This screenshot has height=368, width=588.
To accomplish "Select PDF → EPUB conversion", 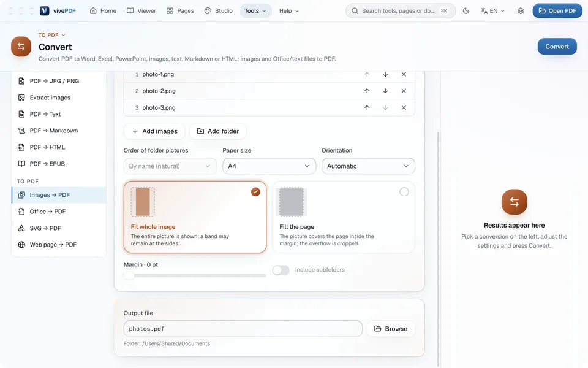I will click(59, 164).
